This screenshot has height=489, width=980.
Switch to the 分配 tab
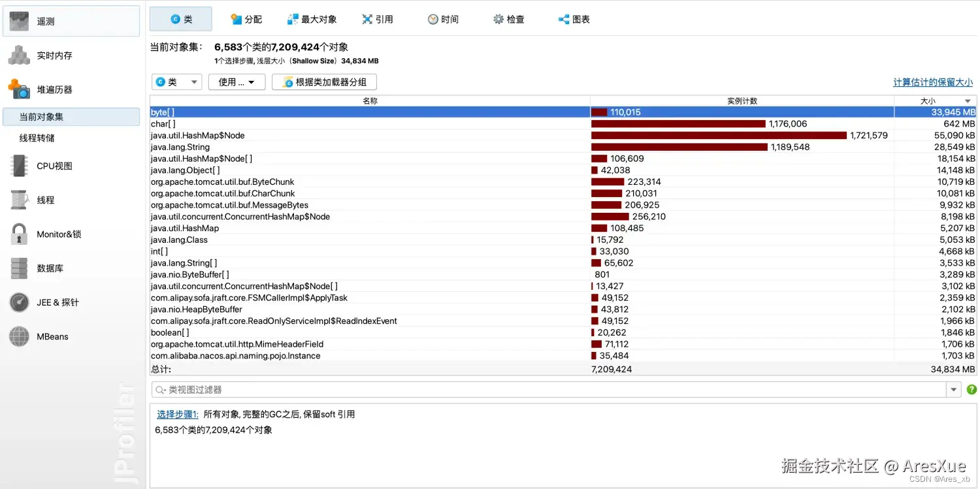(x=246, y=19)
